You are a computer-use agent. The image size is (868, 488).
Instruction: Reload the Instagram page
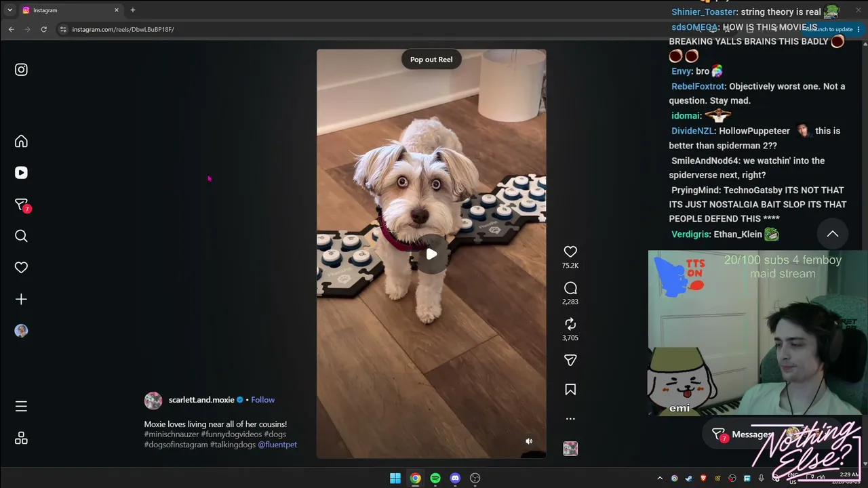(43, 29)
